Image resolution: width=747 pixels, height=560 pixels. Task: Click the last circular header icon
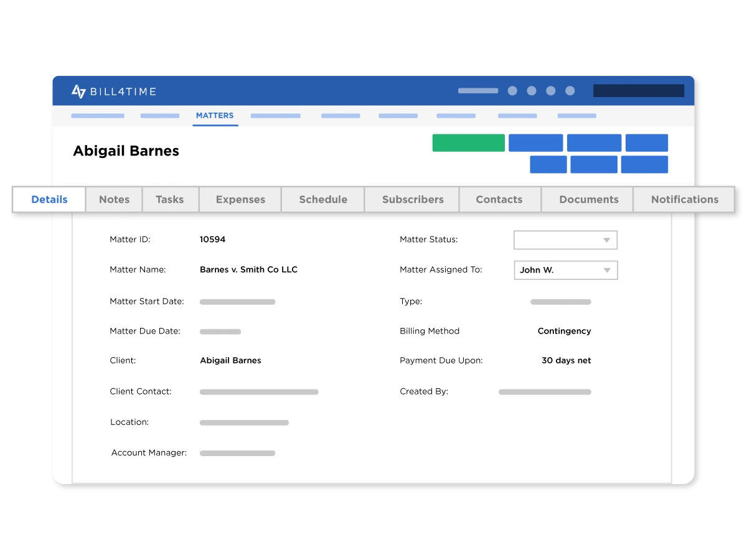click(570, 91)
